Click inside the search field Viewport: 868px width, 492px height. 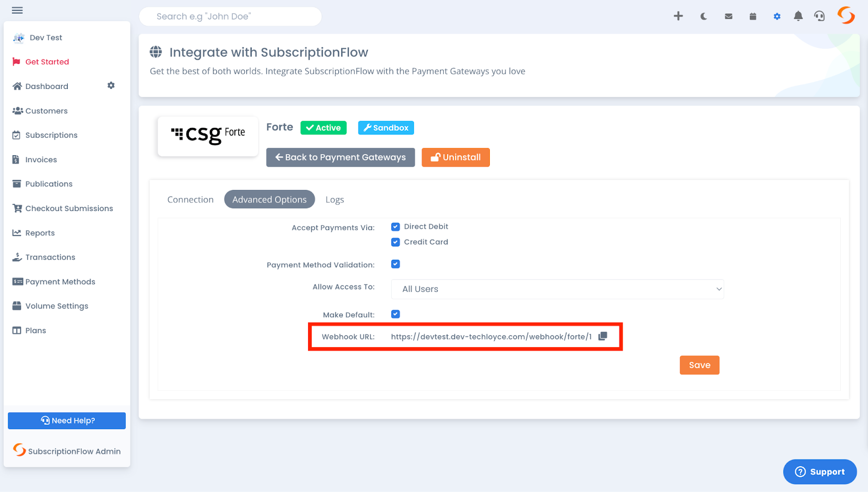point(230,16)
